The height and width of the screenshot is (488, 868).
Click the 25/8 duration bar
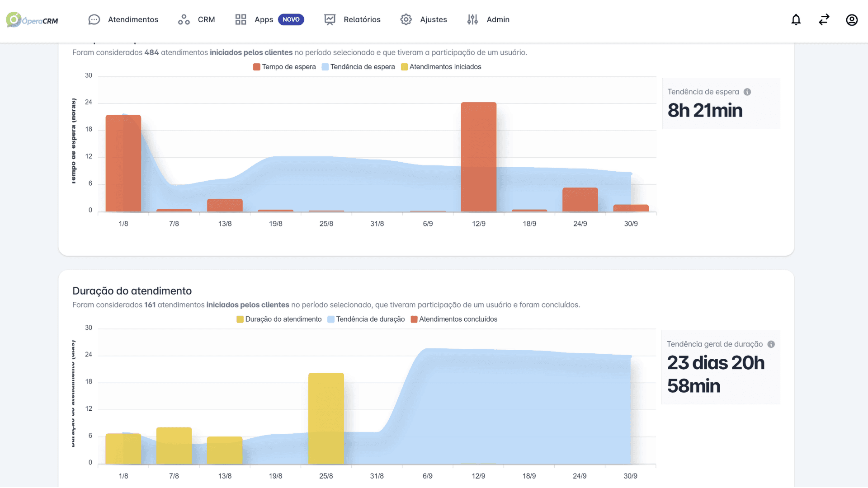[x=326, y=418]
